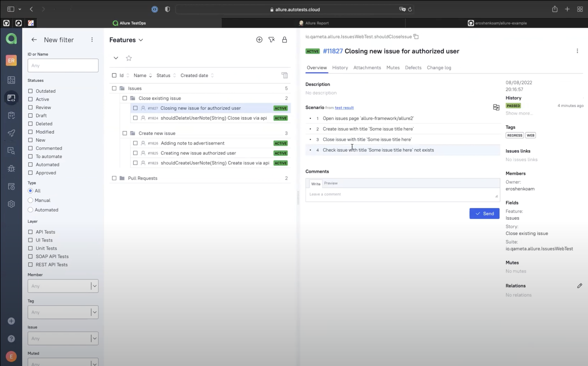This screenshot has height=366, width=588.
Task: Open the Attachments tab
Action: (367, 68)
